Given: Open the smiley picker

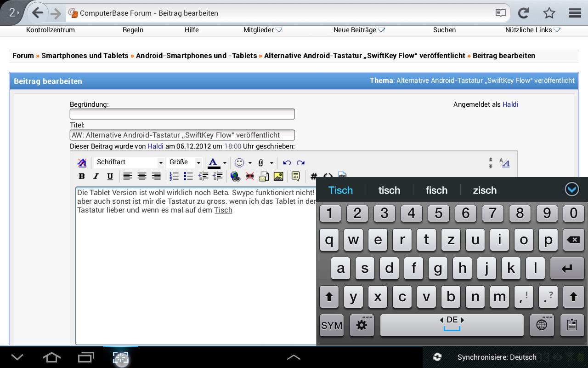Looking at the screenshot, I should [239, 163].
